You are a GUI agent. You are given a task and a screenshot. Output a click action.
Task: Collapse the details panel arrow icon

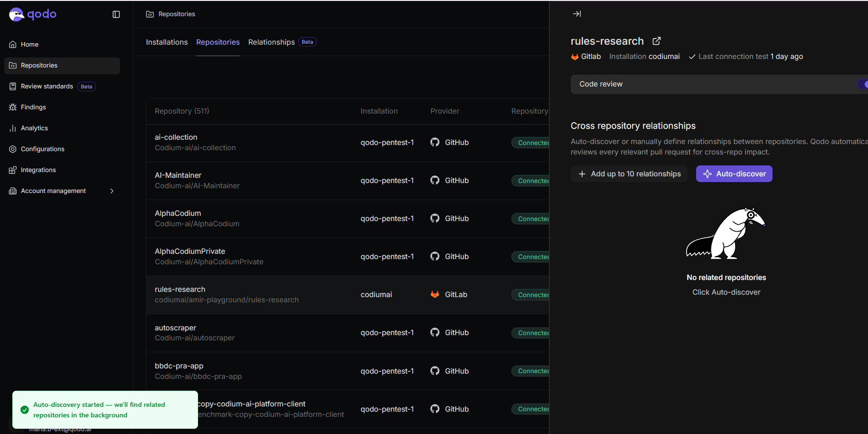[x=577, y=14]
